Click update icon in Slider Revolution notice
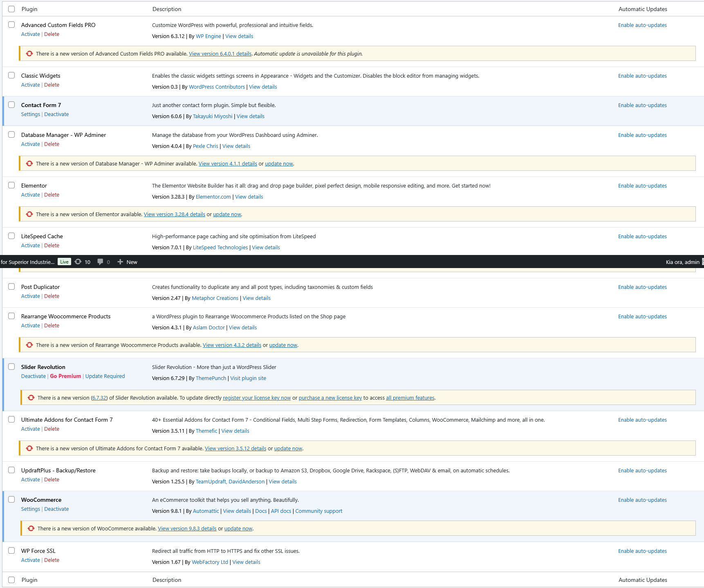Viewport: 704px width, 588px height. (x=31, y=398)
